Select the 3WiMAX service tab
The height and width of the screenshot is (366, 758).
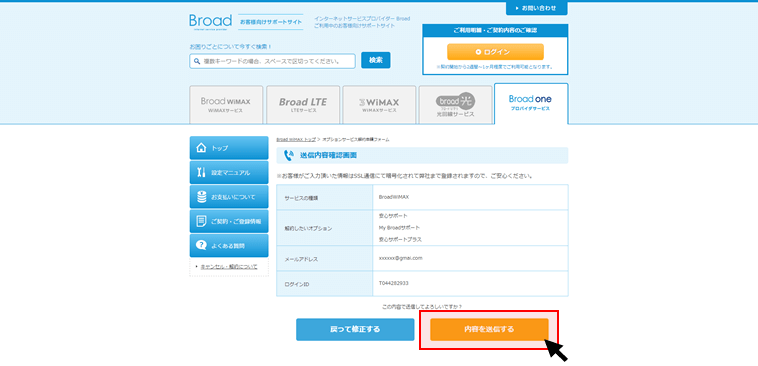point(379,105)
